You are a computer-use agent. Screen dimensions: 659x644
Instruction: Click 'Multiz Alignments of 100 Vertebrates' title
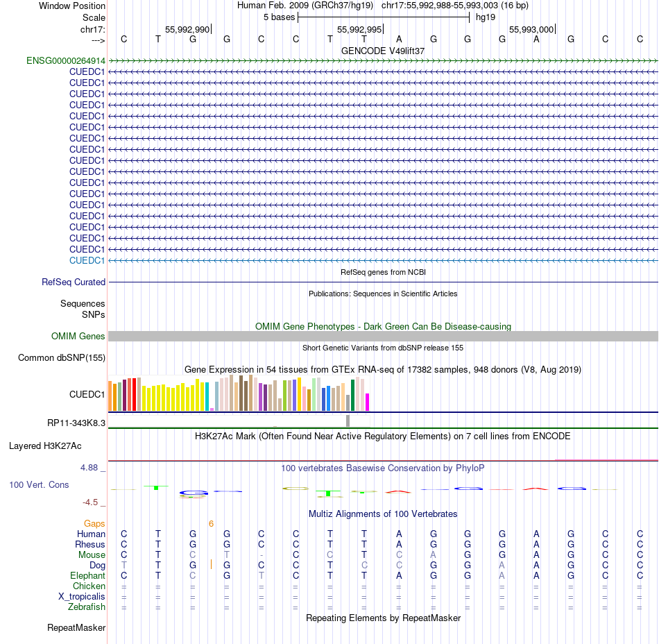(x=383, y=514)
